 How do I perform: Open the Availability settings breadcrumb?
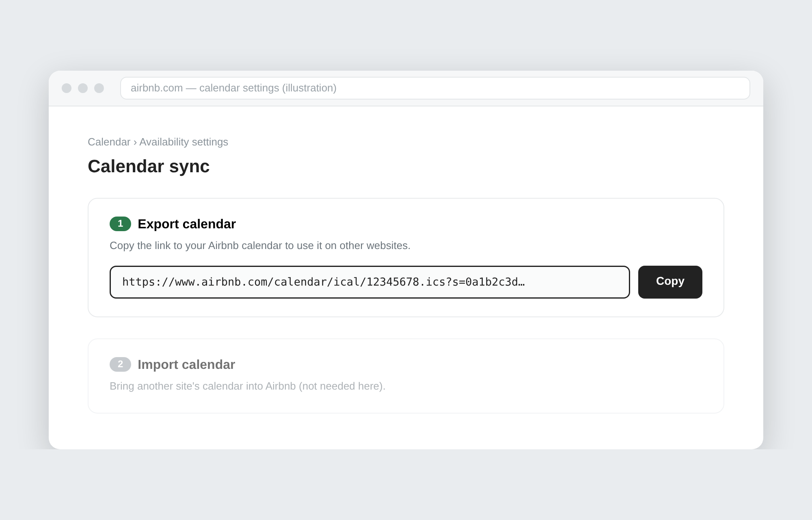click(x=184, y=142)
